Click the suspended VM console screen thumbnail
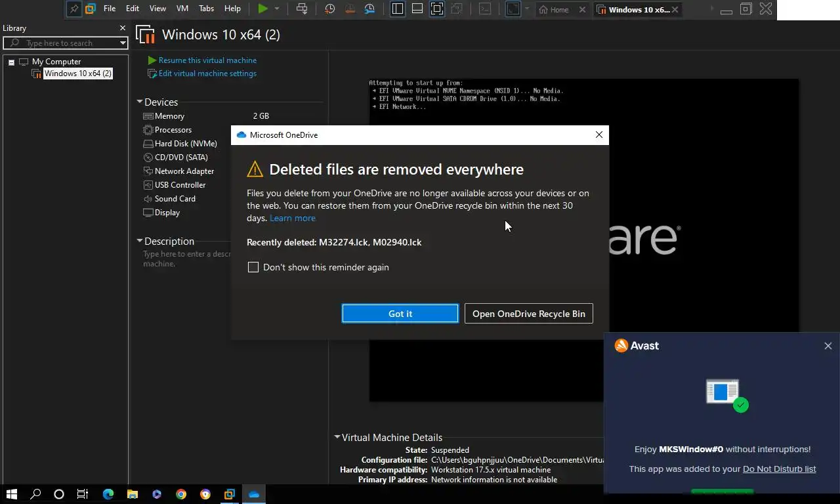The image size is (840, 504). pyautogui.click(x=584, y=240)
